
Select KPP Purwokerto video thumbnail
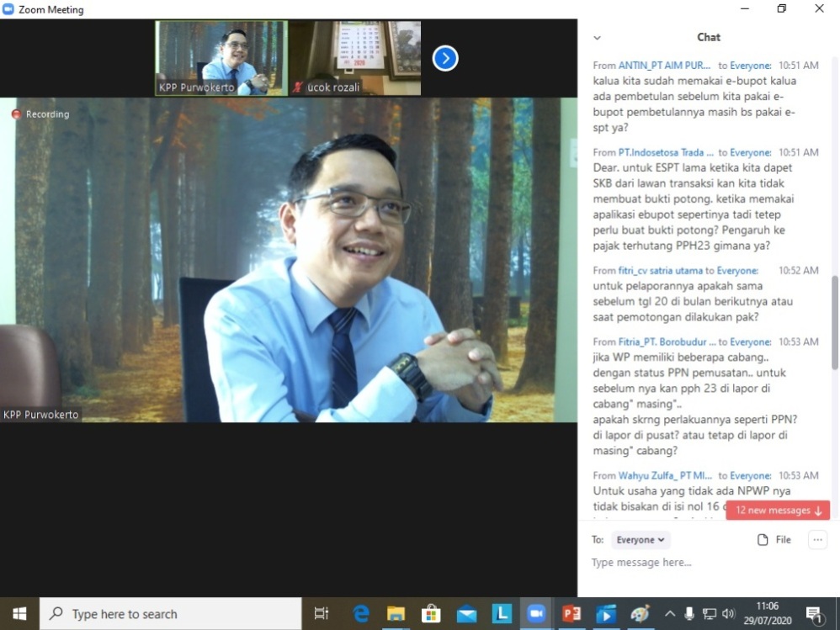click(x=221, y=58)
